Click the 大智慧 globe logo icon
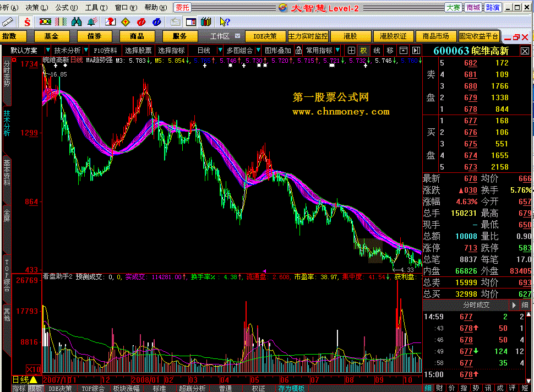 pos(282,8)
